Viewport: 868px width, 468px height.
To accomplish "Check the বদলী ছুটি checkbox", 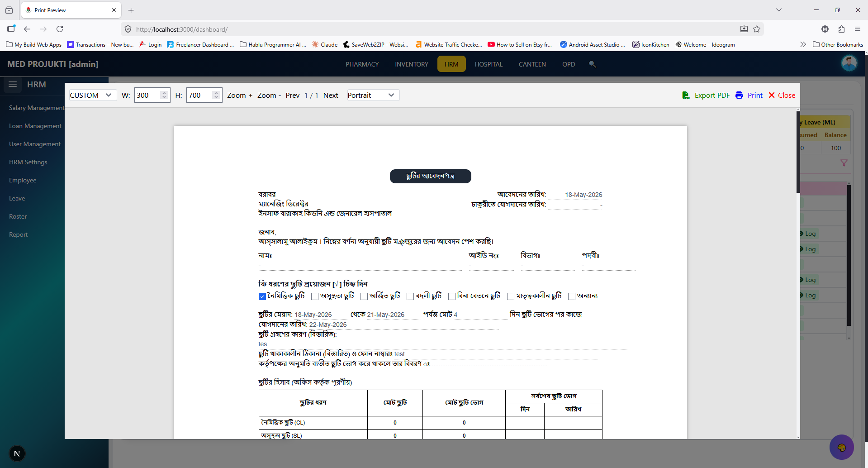I will pos(410,296).
